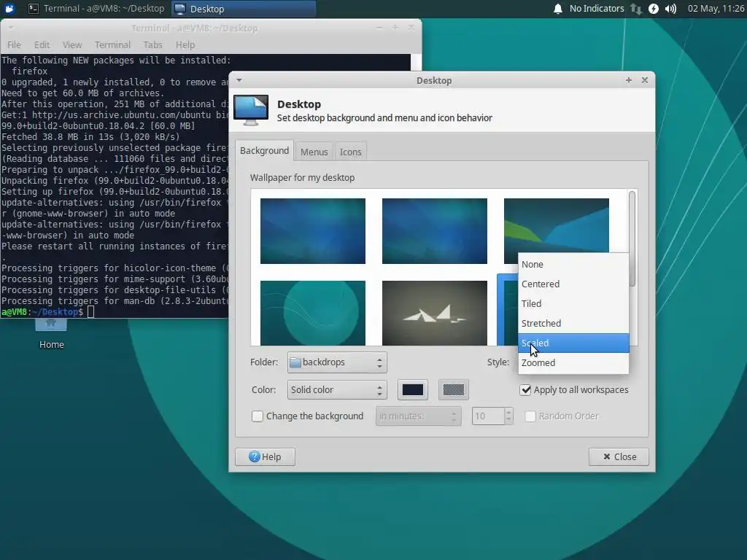Image resolution: width=747 pixels, height=560 pixels.
Task: Click the No Indicators panel label
Action: click(x=597, y=9)
